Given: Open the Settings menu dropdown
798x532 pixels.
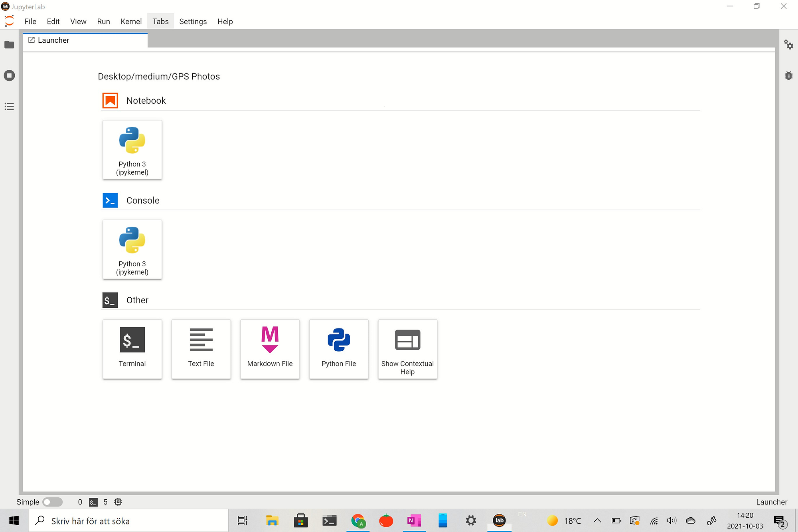Looking at the screenshot, I should pos(193,22).
